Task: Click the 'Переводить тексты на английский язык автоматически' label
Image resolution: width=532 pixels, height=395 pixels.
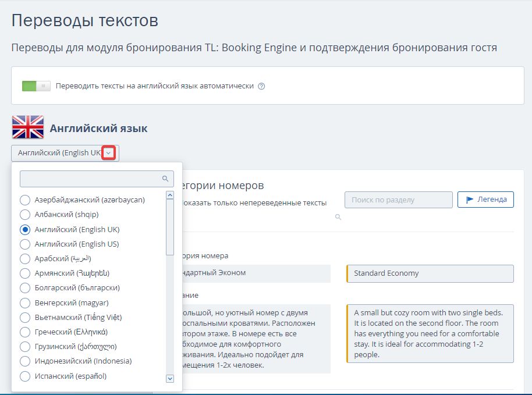Action: click(x=155, y=86)
